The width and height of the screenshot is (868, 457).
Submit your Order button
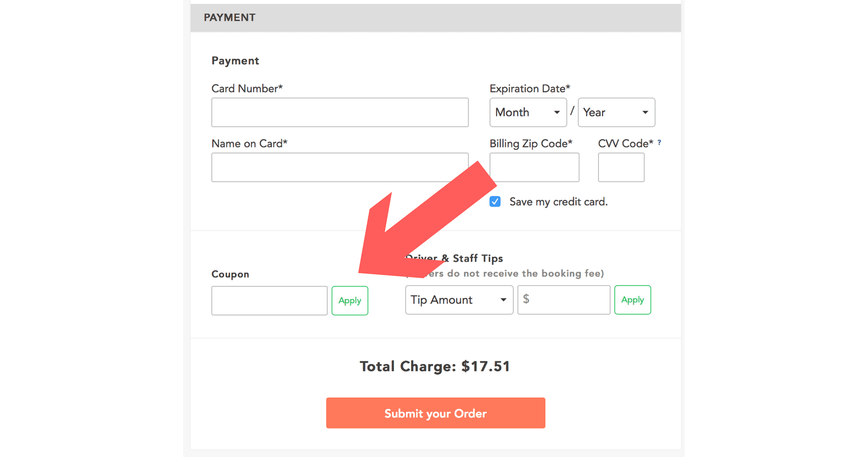435,413
